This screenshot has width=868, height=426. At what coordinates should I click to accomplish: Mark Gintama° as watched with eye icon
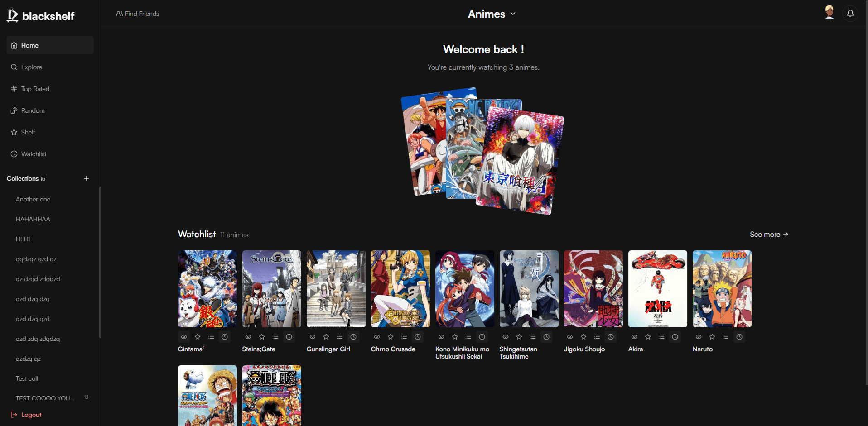pos(184,337)
